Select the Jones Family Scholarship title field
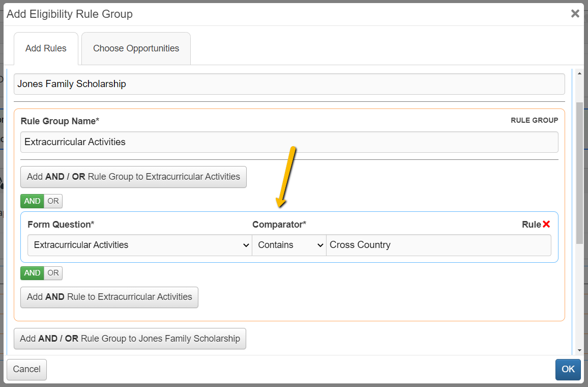This screenshot has width=588, height=387. (x=289, y=84)
